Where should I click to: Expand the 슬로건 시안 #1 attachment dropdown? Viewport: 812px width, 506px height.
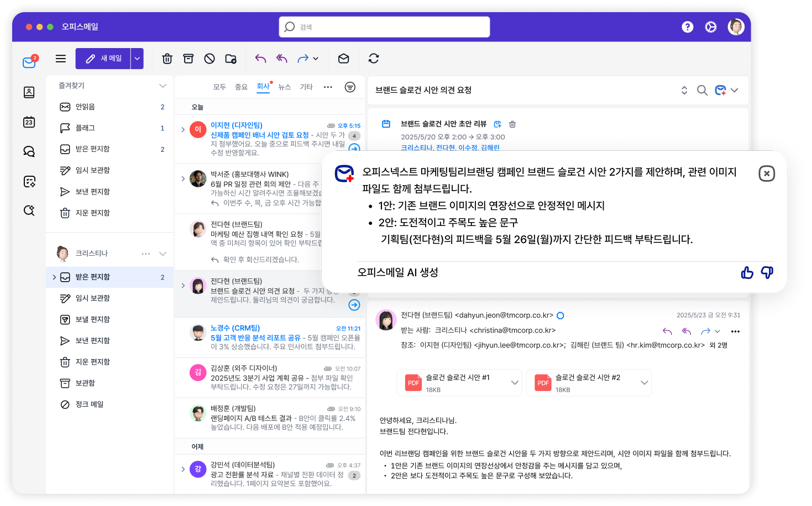click(514, 382)
